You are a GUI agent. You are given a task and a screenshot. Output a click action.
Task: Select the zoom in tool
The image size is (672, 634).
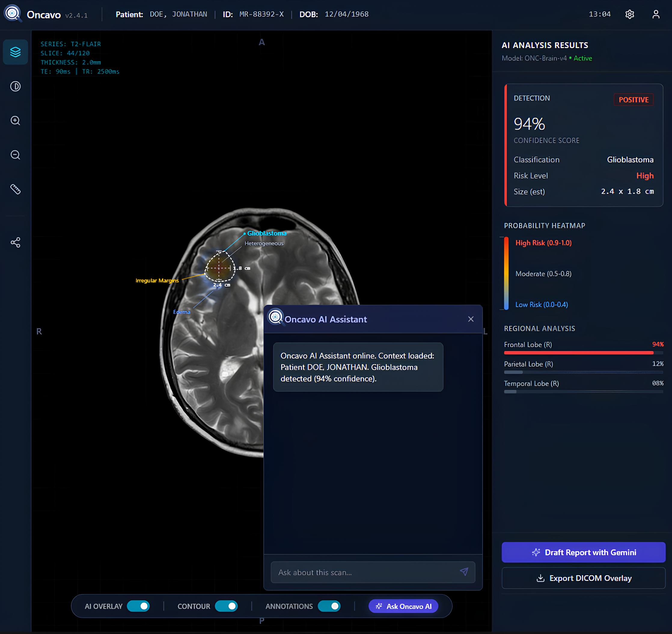click(15, 121)
